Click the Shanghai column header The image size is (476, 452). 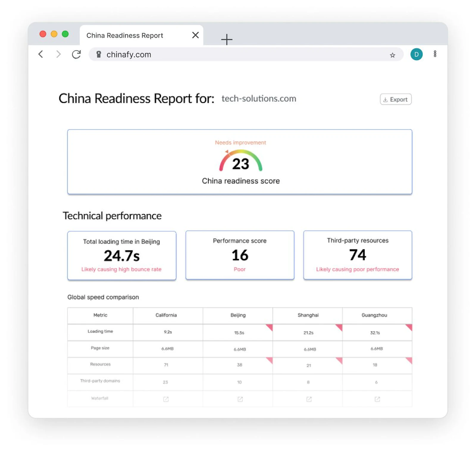[x=308, y=315]
